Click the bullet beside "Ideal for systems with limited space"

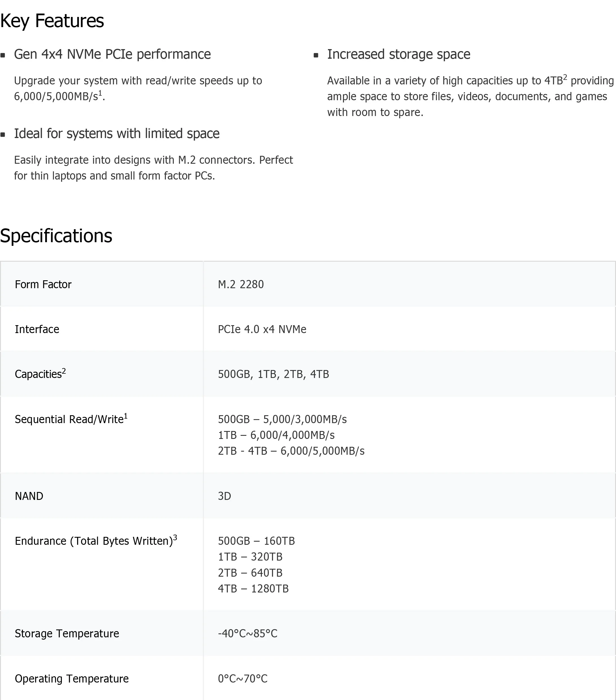3,135
